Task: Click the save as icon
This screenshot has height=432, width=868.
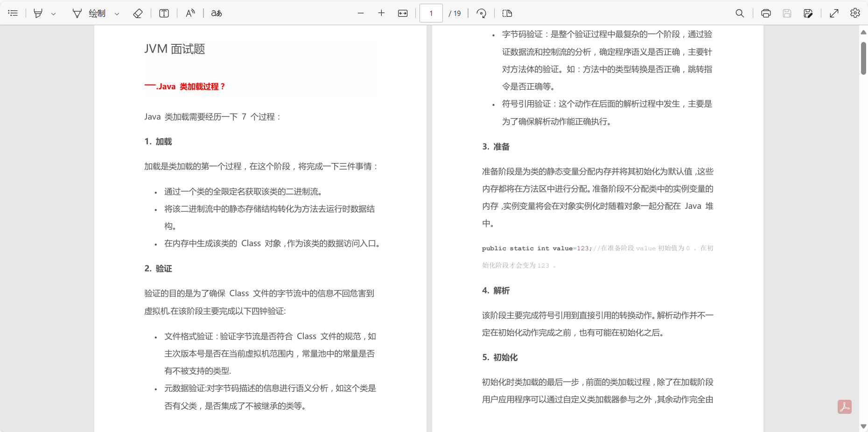Action: pos(808,13)
